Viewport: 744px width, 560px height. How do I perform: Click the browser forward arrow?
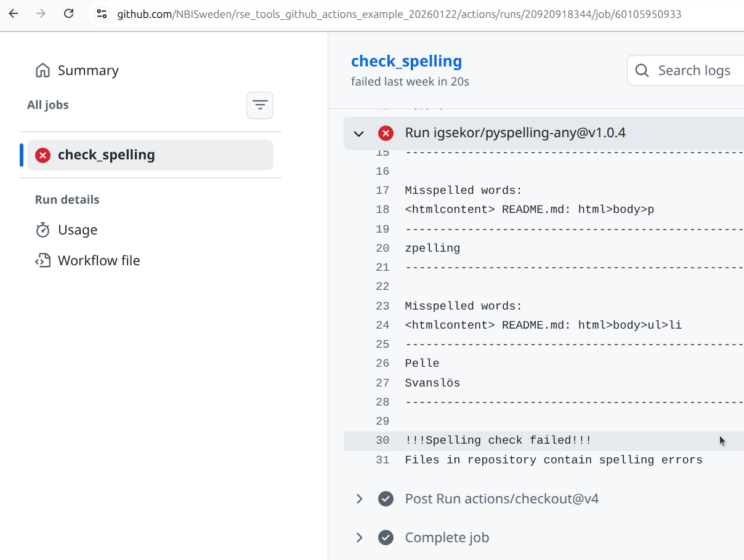(41, 14)
